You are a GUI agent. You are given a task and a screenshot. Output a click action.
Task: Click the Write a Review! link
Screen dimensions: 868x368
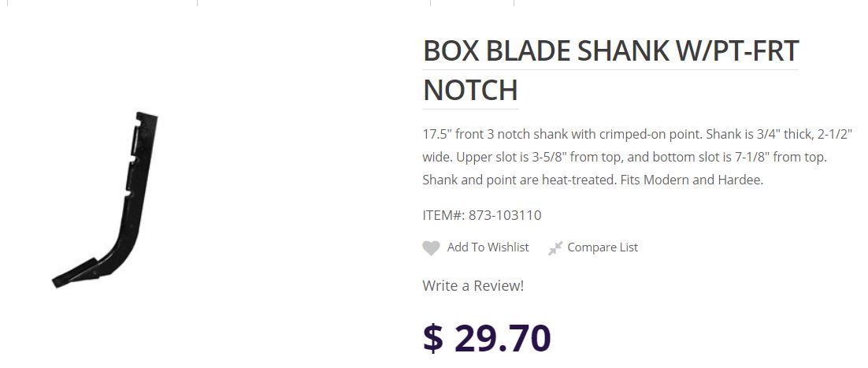pyautogui.click(x=473, y=285)
